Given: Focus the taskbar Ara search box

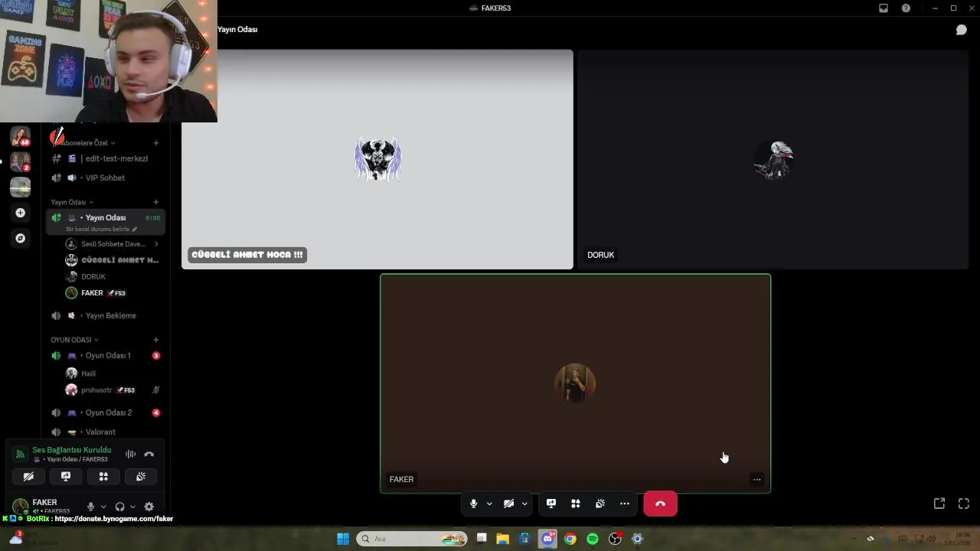Looking at the screenshot, I should (413, 539).
